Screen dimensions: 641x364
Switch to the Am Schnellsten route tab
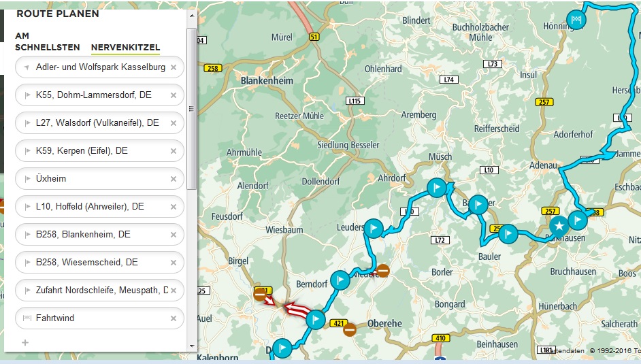(x=48, y=42)
